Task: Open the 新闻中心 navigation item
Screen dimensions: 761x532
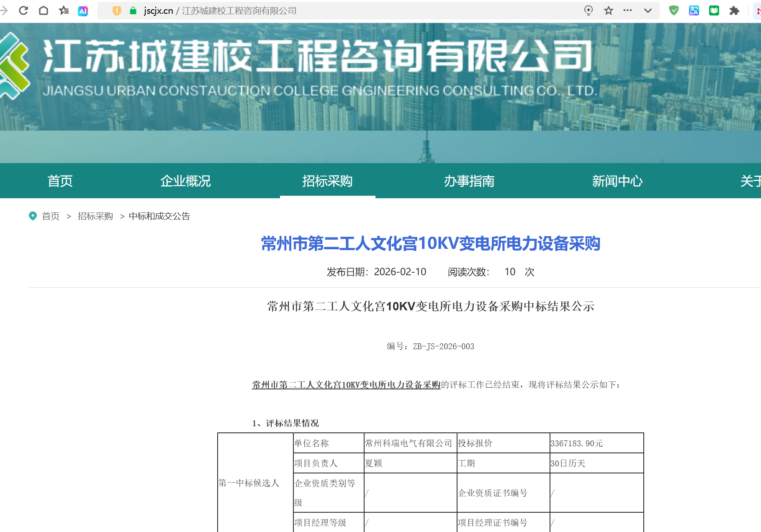Action: [x=617, y=181]
